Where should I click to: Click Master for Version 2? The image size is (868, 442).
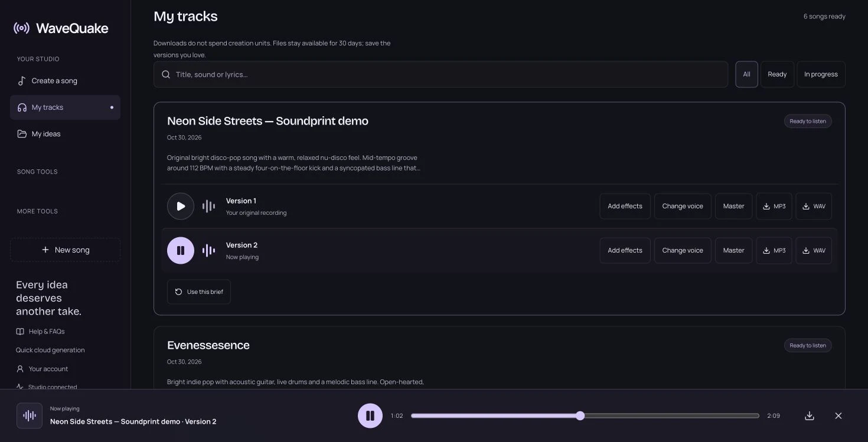pyautogui.click(x=734, y=250)
